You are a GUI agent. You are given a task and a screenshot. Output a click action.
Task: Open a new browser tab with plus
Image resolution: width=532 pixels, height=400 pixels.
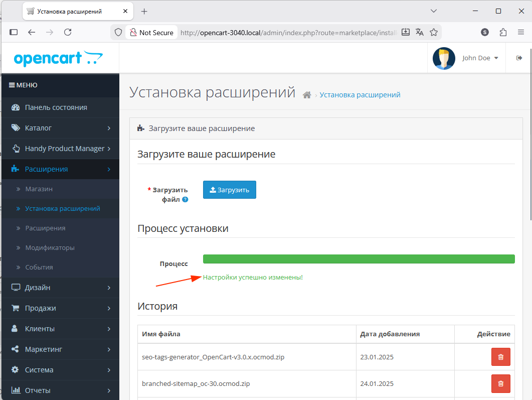coord(144,12)
